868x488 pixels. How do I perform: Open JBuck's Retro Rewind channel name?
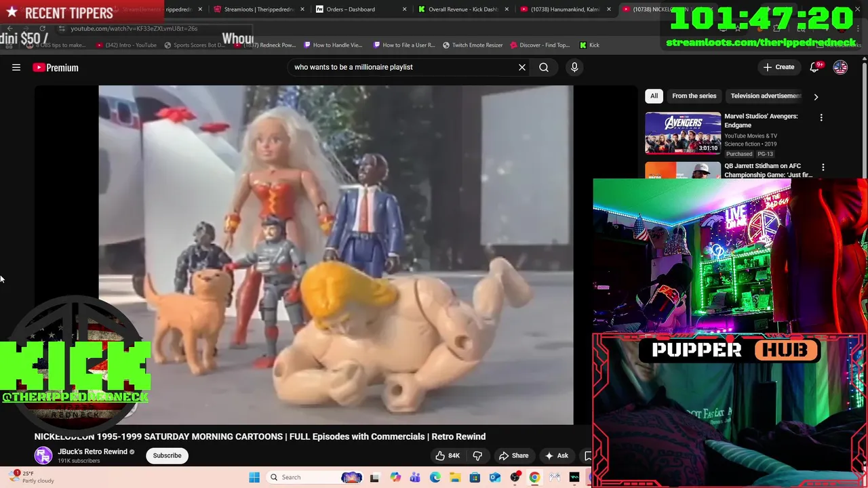tap(92, 451)
